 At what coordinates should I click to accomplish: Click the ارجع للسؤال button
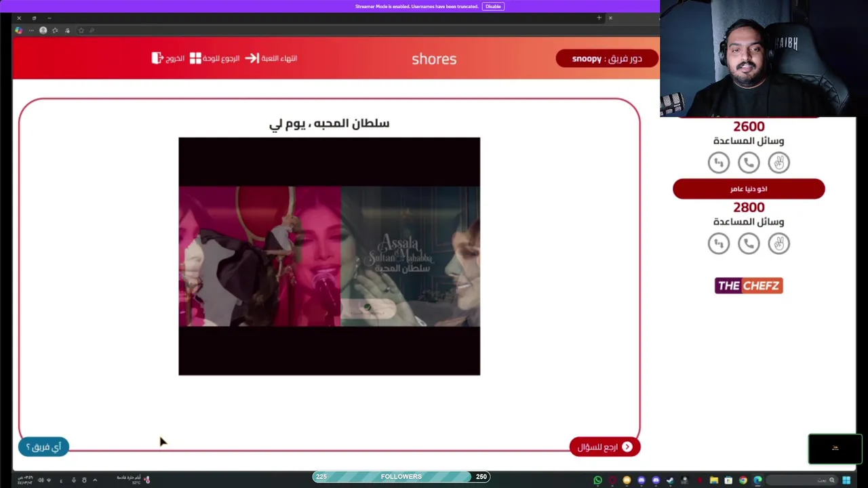click(605, 447)
